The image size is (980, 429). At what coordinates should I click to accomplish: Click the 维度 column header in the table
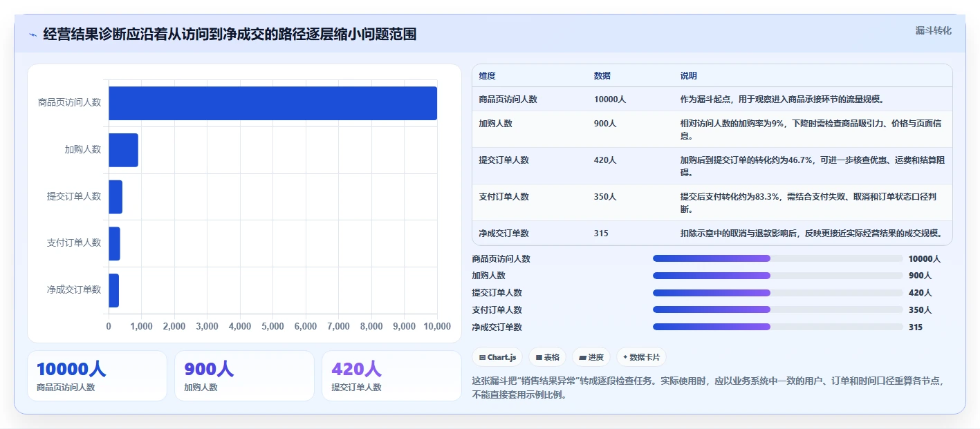coord(487,76)
